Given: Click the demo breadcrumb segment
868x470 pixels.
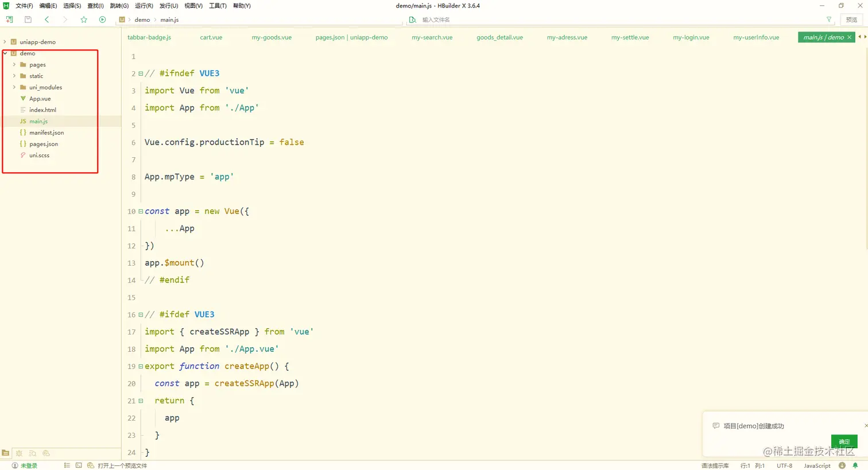Looking at the screenshot, I should (142, 20).
